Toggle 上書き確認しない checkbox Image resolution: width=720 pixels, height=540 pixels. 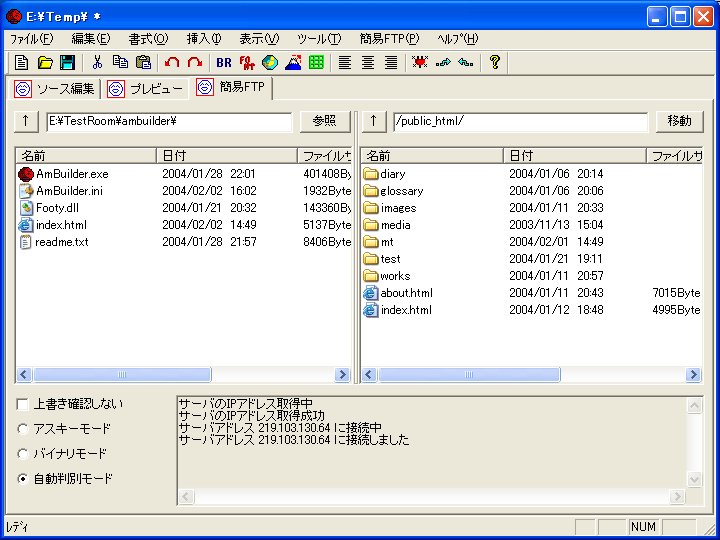(22, 404)
